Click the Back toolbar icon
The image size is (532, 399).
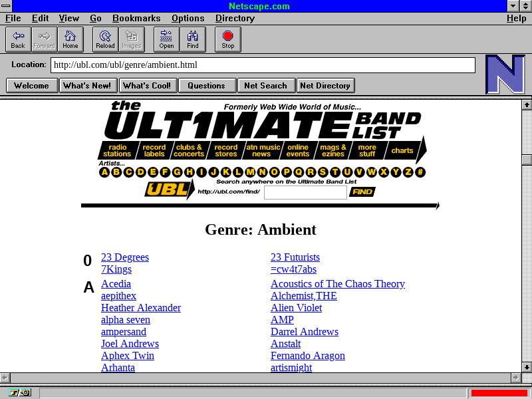(x=18, y=39)
